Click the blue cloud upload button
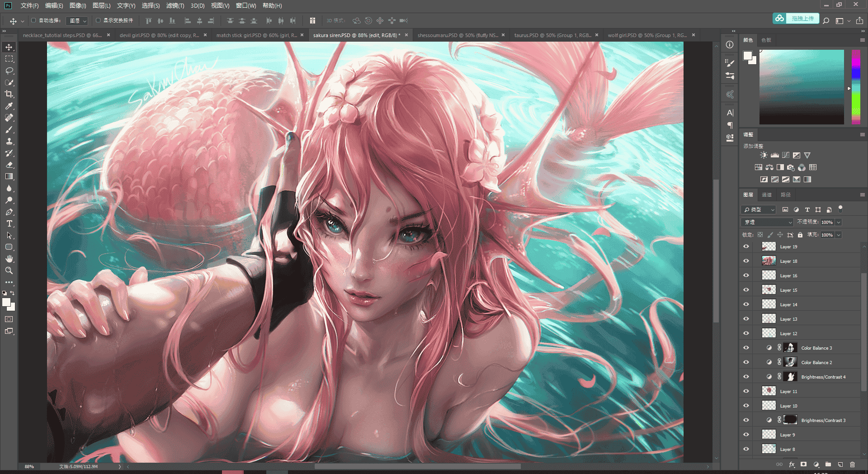This screenshot has width=868, height=474. pyautogui.click(x=796, y=19)
